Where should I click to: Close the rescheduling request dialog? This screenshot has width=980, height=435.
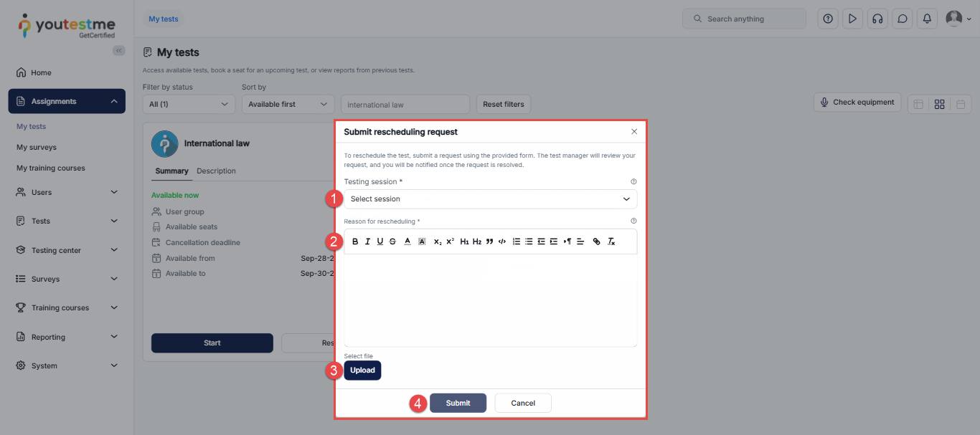(x=634, y=132)
